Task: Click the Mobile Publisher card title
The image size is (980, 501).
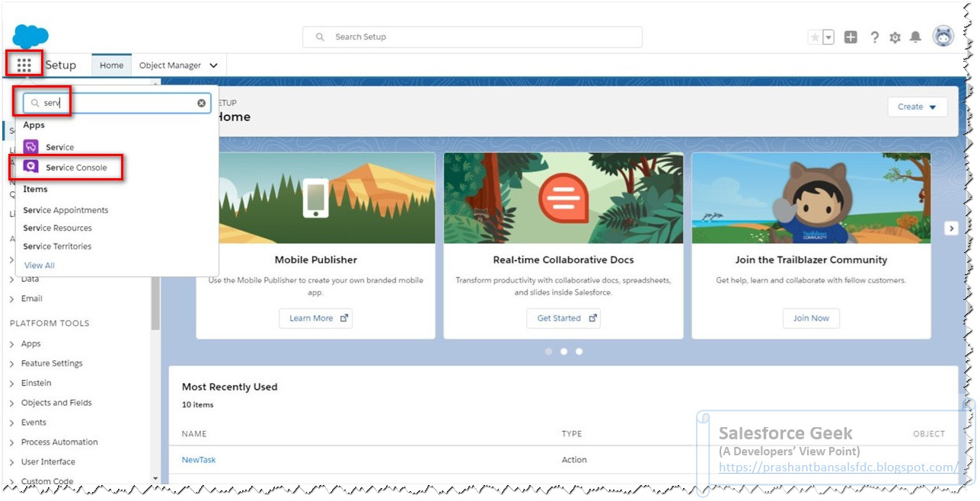Action: click(x=316, y=260)
